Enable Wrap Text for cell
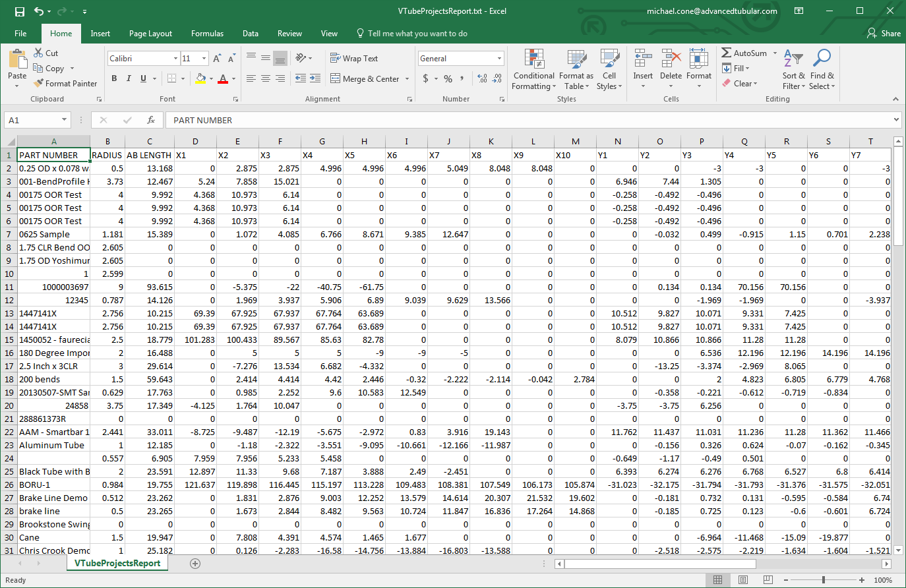 coord(354,58)
